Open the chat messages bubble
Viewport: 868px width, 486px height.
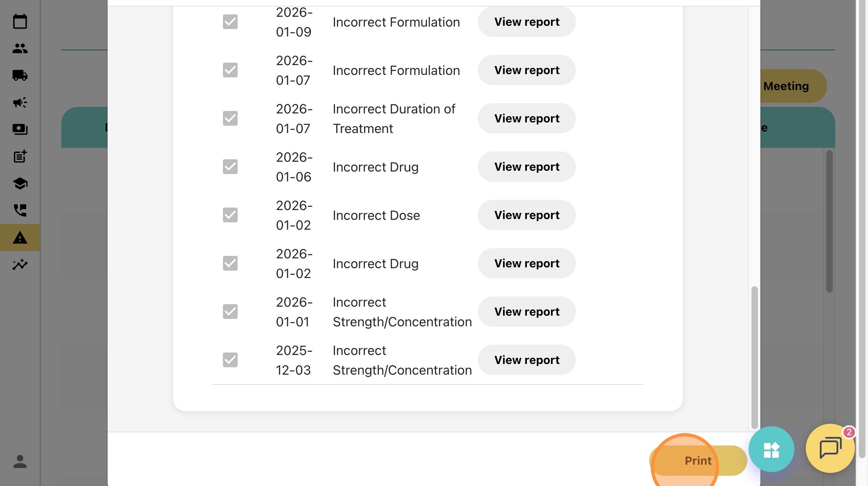[830, 448]
